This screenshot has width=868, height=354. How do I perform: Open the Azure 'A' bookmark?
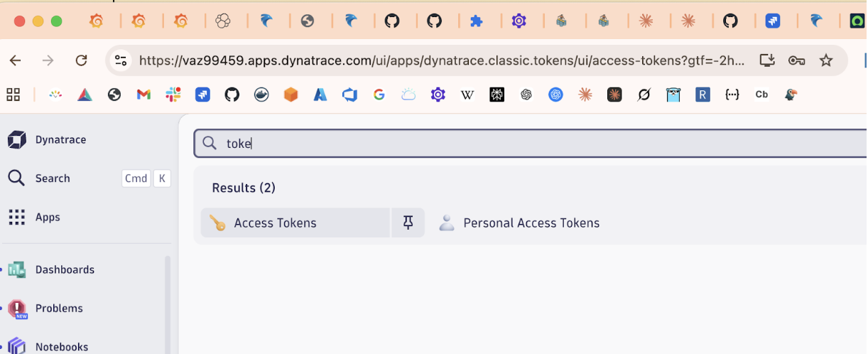[320, 95]
